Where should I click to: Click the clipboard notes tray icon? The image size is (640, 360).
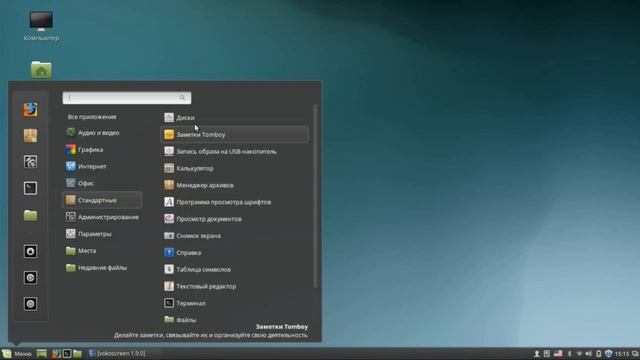(547, 353)
